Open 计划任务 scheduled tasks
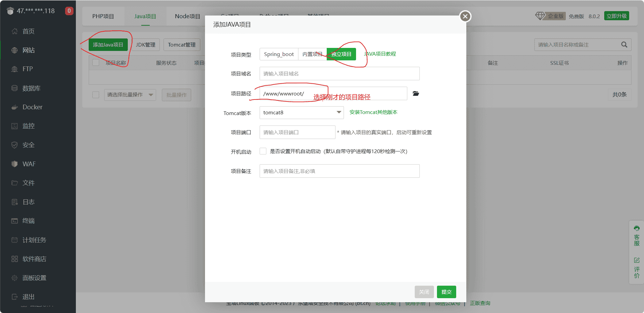 pos(34,240)
